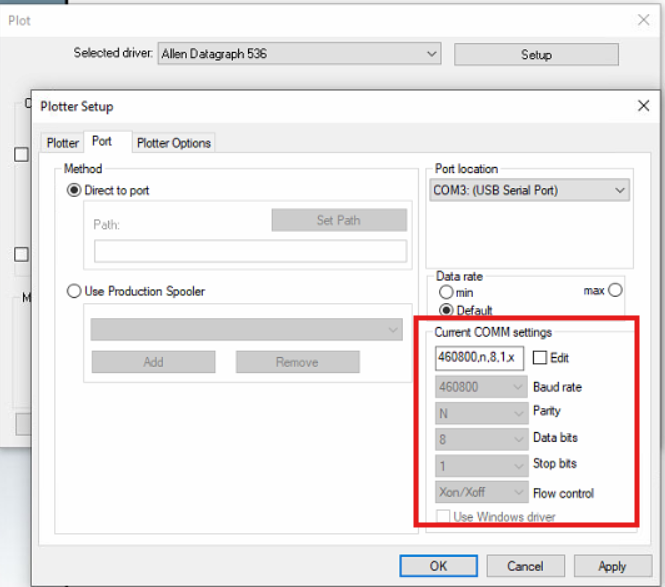Screen dimensions: 665x587
Task: Select the max data rate radio
Action: click(x=615, y=290)
